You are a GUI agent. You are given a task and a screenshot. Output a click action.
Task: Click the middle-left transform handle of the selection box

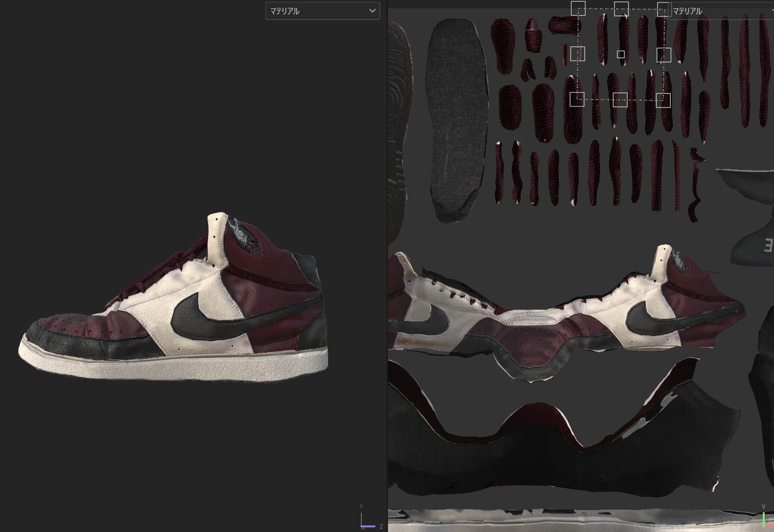tap(578, 54)
